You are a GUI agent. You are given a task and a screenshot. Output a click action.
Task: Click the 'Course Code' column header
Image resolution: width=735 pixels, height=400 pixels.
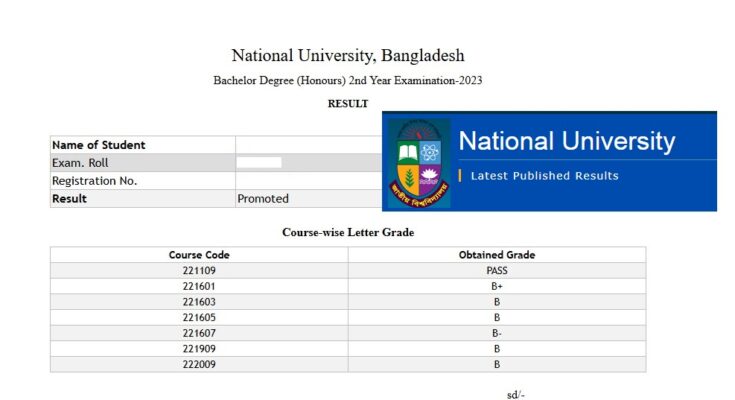[x=199, y=255]
